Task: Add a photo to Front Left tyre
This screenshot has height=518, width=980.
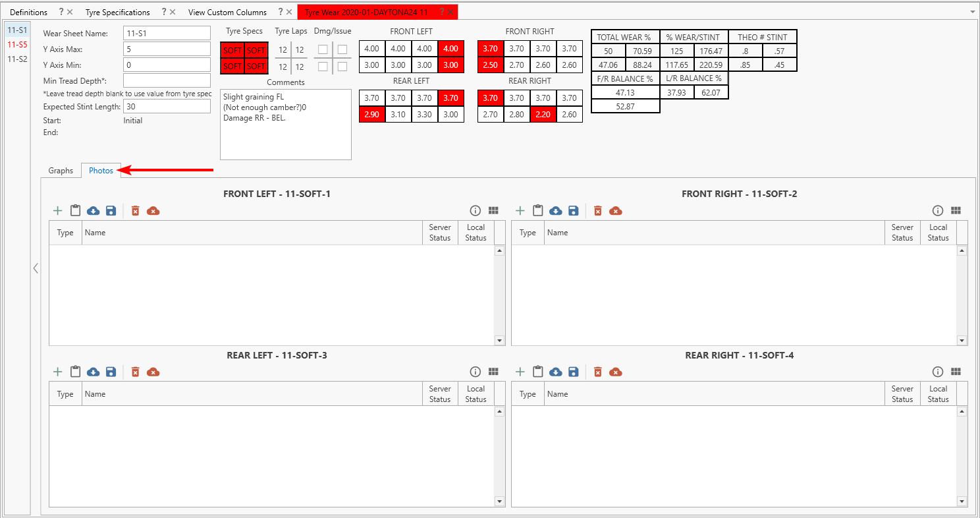Action: click(x=58, y=211)
